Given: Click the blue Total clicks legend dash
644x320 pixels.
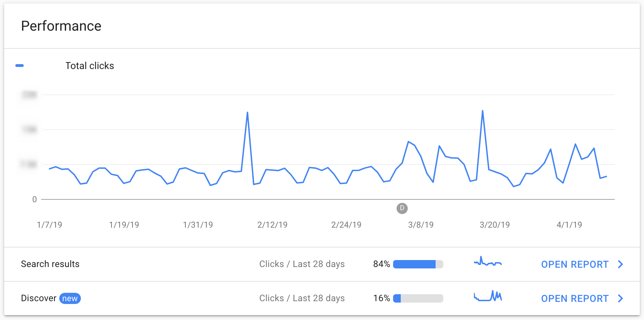Looking at the screenshot, I should (20, 66).
